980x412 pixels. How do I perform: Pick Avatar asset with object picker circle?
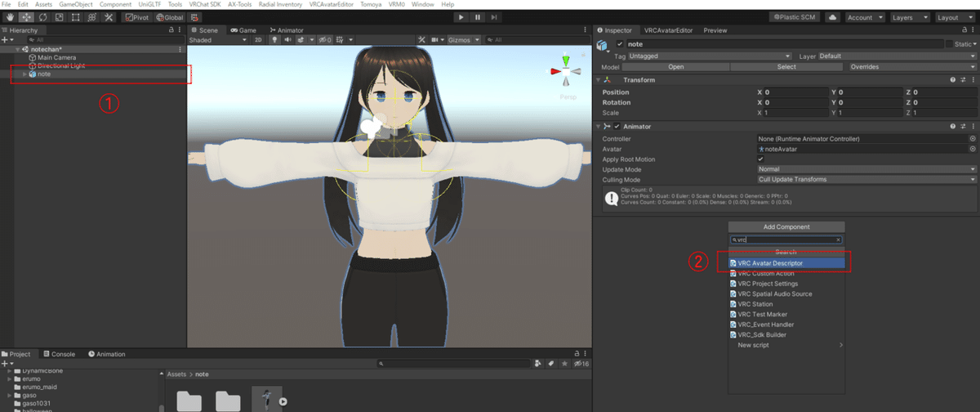(x=973, y=150)
